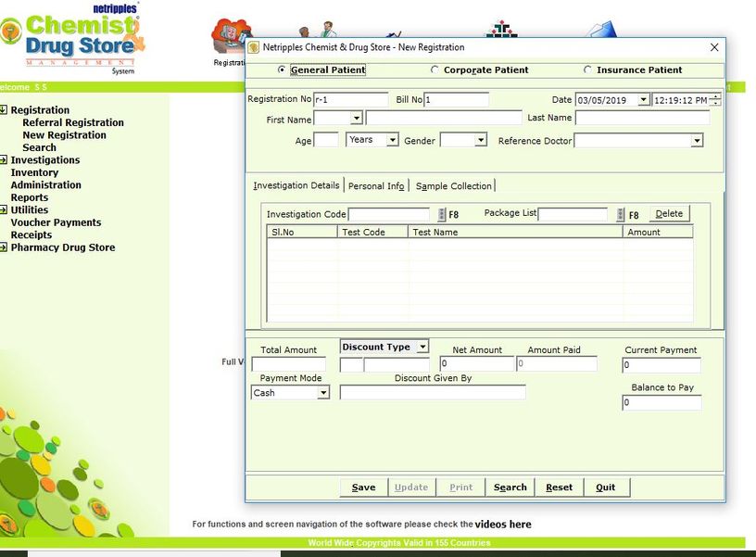Select the Corporate Patient radio button

(435, 70)
